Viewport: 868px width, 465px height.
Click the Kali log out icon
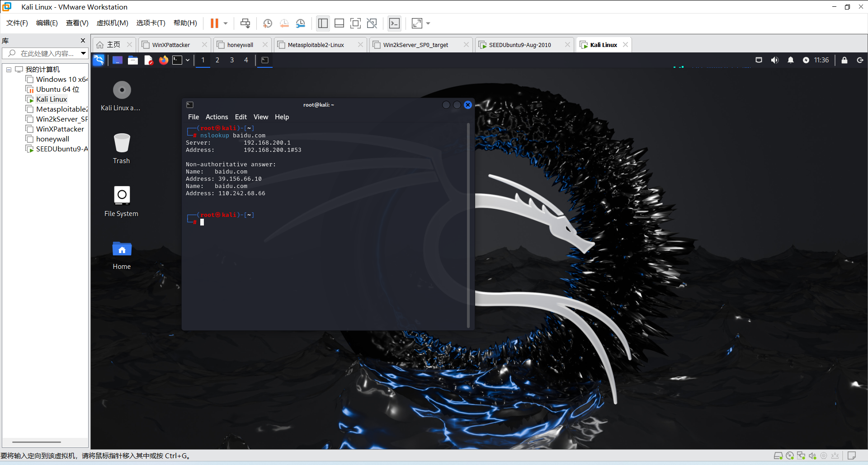[860, 60]
